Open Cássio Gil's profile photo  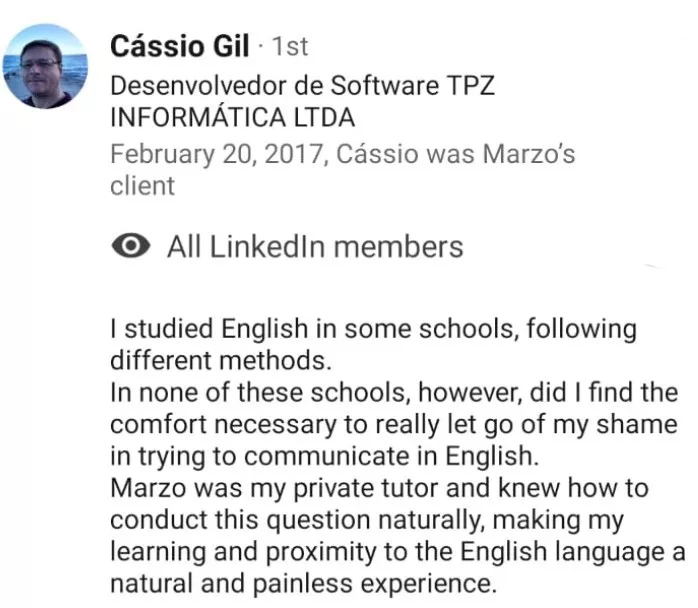[x=45, y=66]
